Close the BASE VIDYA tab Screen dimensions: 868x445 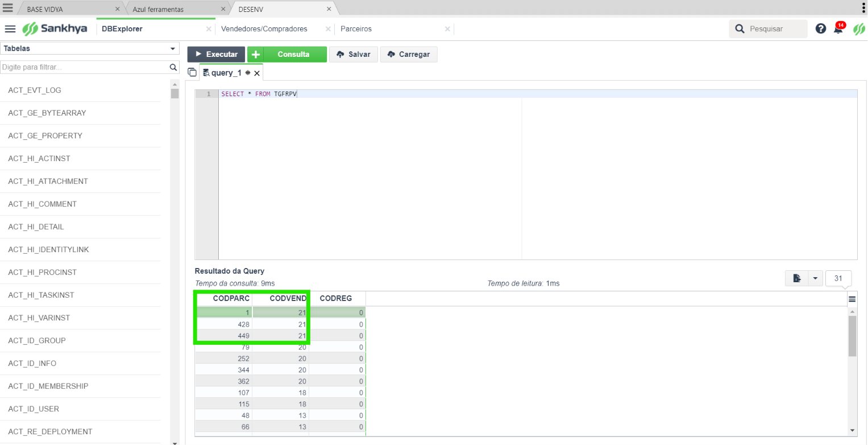pyautogui.click(x=117, y=9)
